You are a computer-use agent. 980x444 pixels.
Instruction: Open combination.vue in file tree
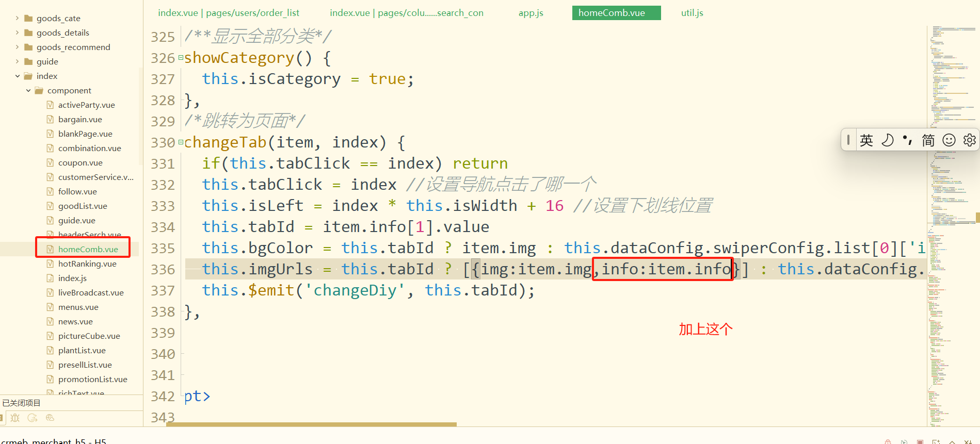90,148
